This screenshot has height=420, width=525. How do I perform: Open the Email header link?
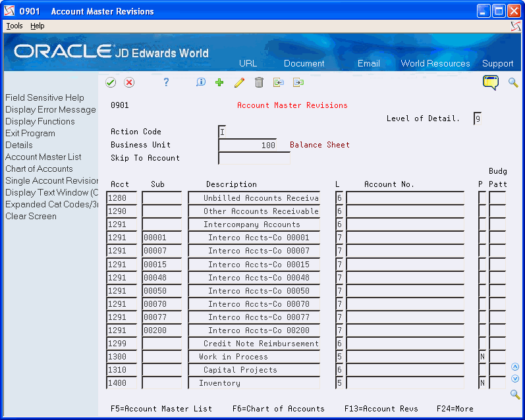pyautogui.click(x=369, y=63)
